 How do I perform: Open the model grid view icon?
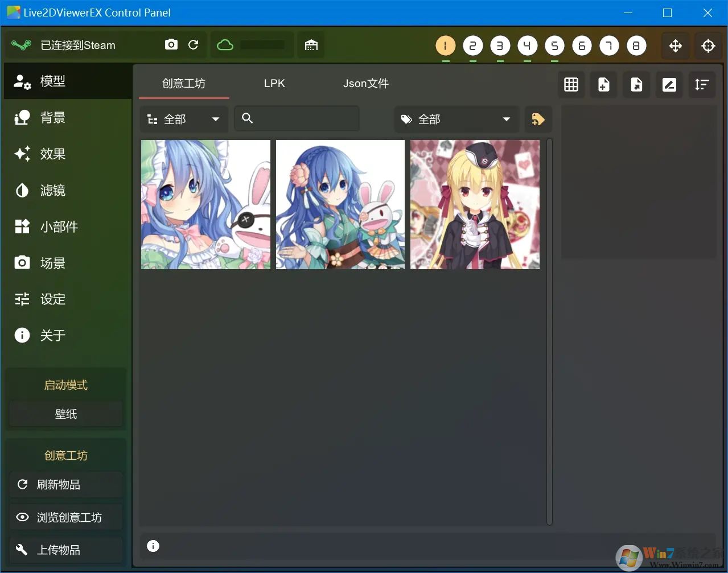click(570, 84)
